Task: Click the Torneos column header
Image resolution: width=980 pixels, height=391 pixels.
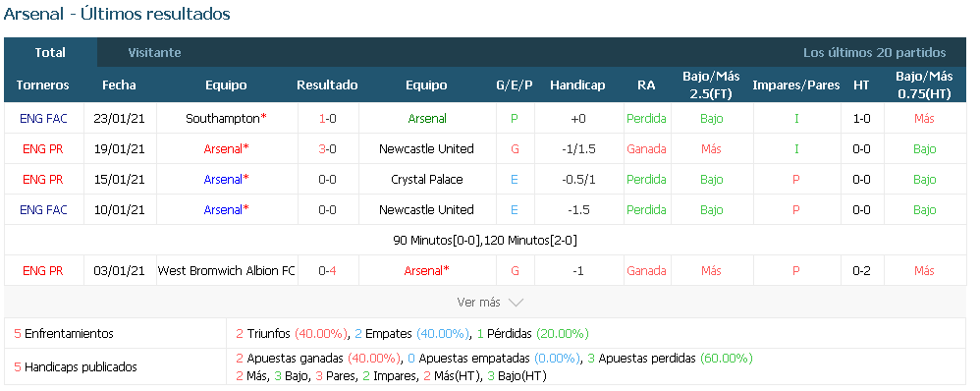Action: 43,85
